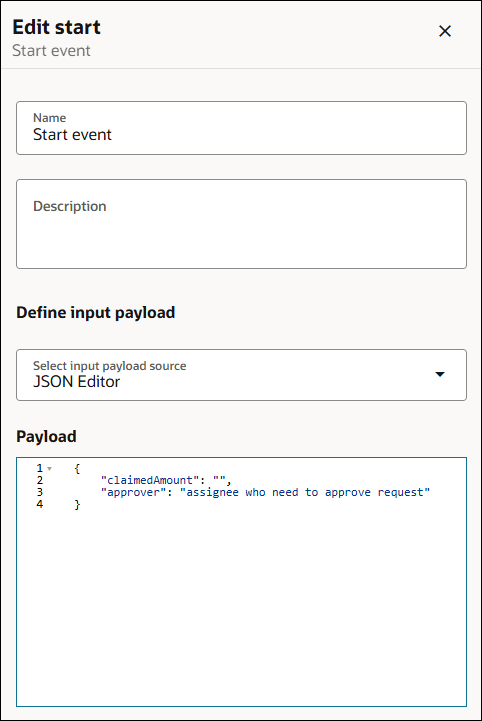Click the "Edit start" panel heading

coord(56,27)
